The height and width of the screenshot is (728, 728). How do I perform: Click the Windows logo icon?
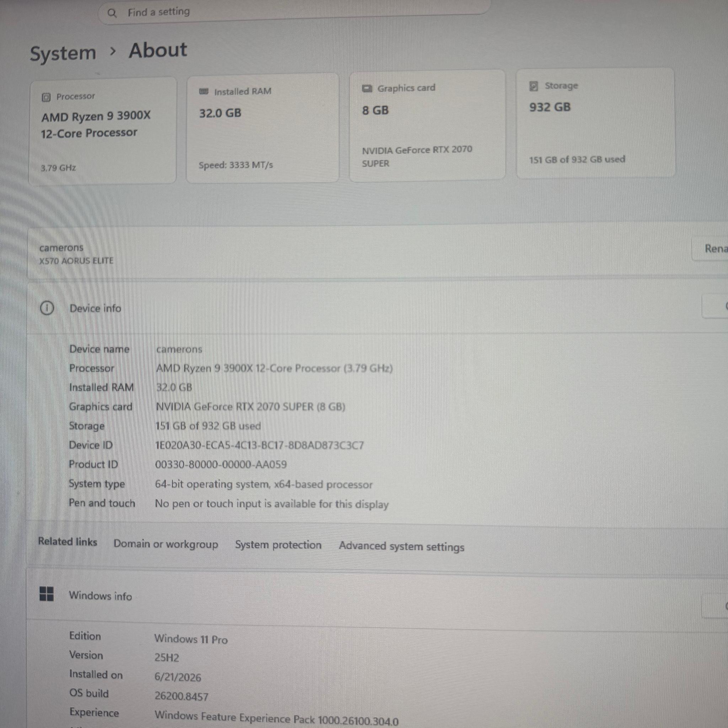click(x=47, y=594)
